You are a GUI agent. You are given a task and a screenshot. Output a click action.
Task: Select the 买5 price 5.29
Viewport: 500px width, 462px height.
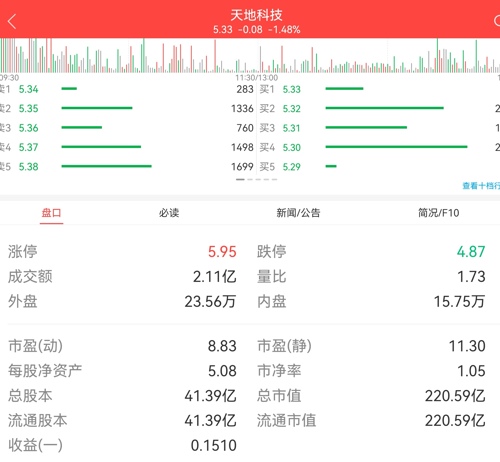292,167
